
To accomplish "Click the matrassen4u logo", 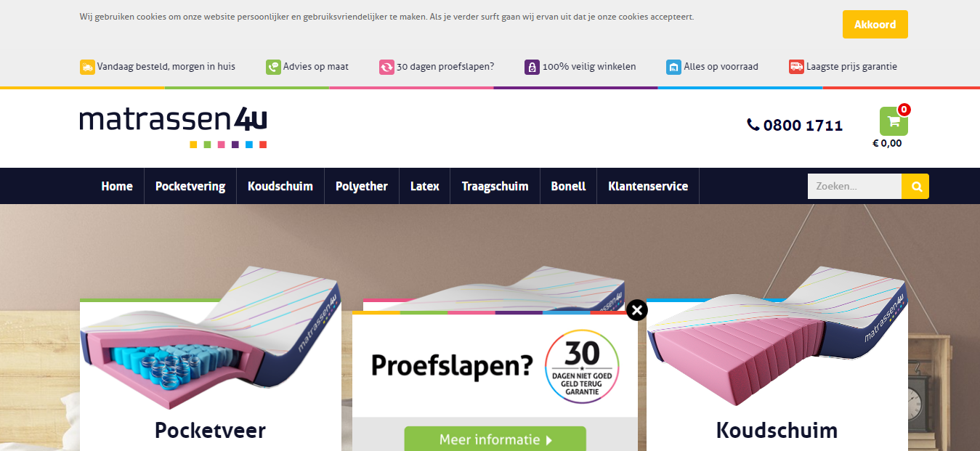I will (x=174, y=128).
